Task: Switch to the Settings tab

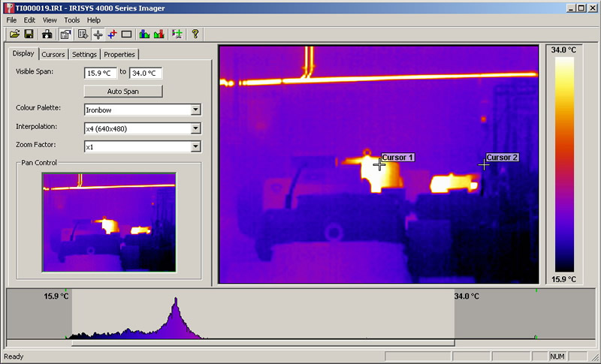Action: 84,54
